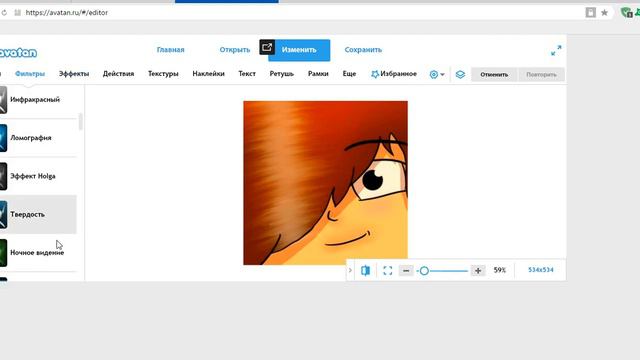Click the Отменить undo button
The height and width of the screenshot is (360, 640).
(x=494, y=75)
